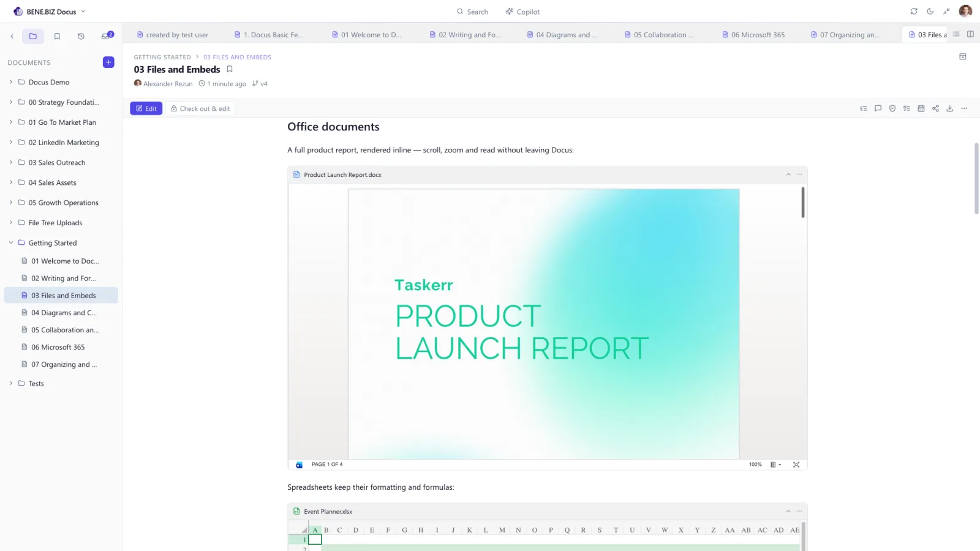The height and width of the screenshot is (551, 980).
Task: Toggle split view panel icon
Action: (970, 34)
